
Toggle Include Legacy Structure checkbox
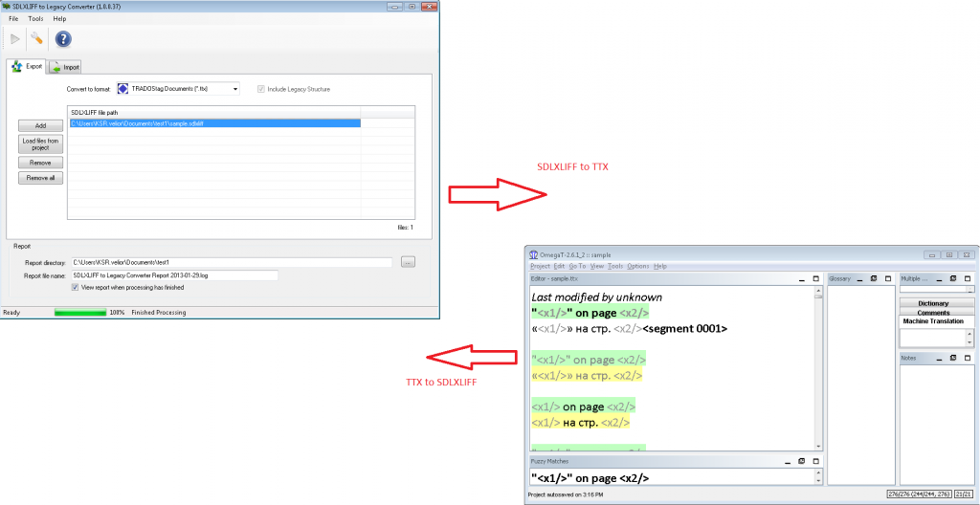click(x=261, y=89)
